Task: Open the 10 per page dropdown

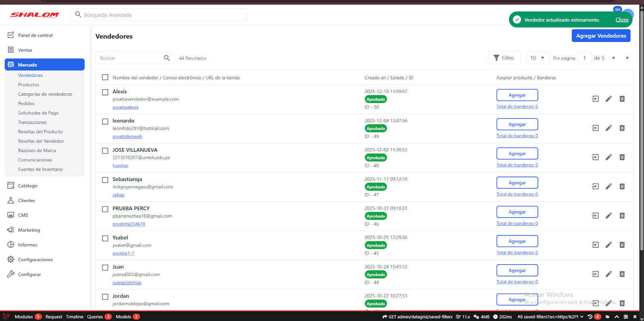Action: [538, 58]
